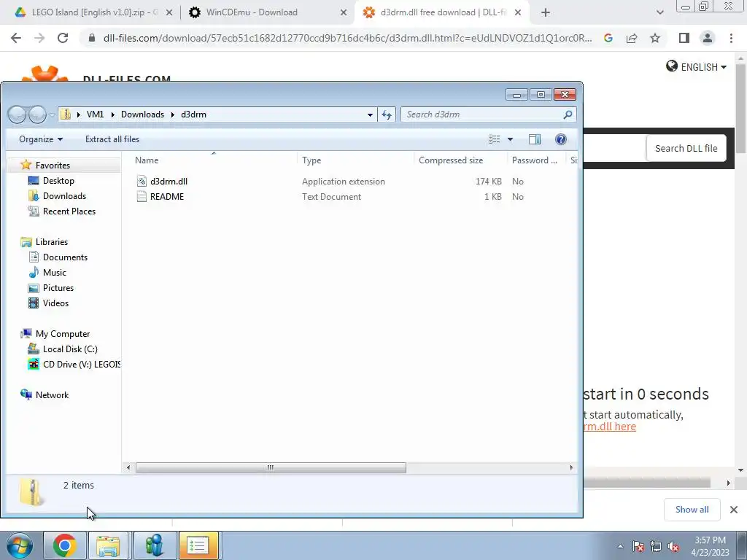The image size is (747, 560).
Task: Click the Google icon in address bar
Action: pyautogui.click(x=608, y=38)
